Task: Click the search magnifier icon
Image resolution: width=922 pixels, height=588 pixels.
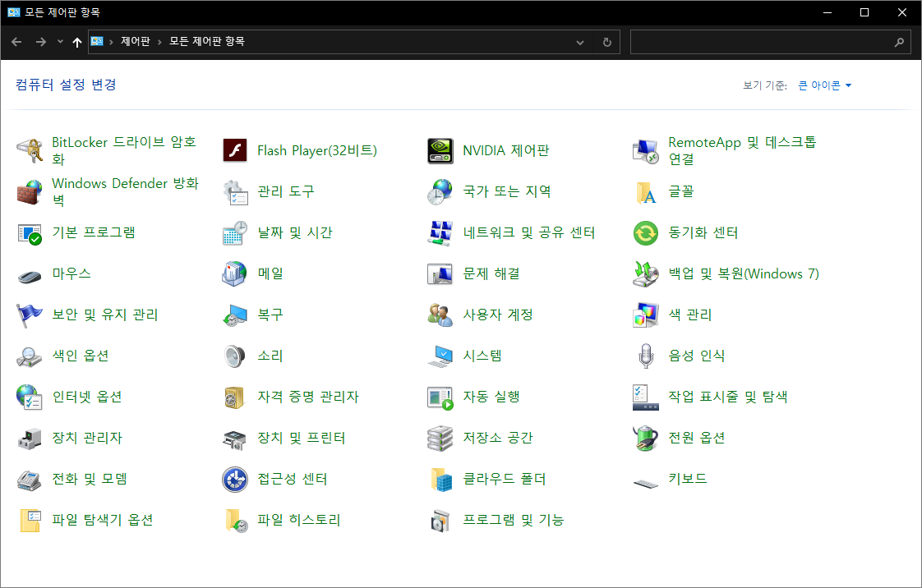Action: (899, 43)
